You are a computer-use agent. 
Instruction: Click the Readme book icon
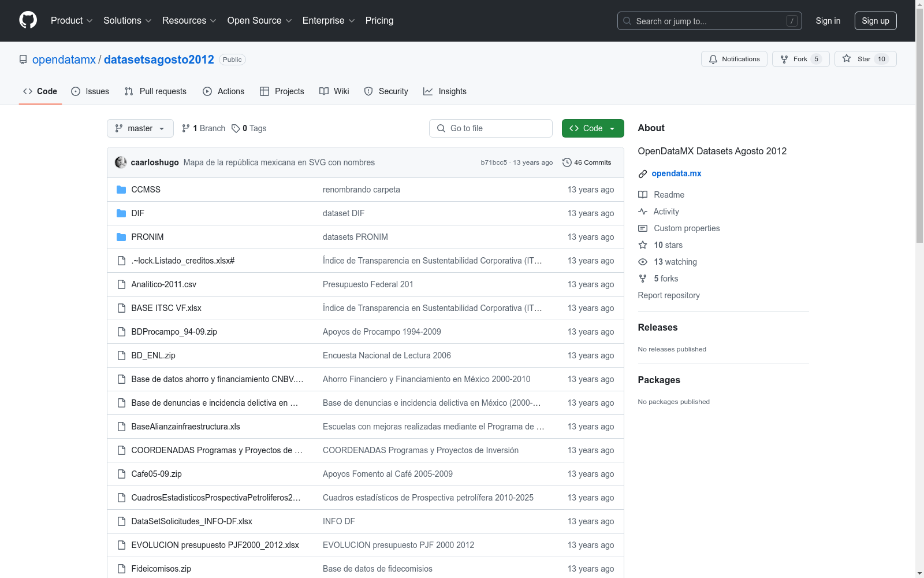[x=643, y=195]
